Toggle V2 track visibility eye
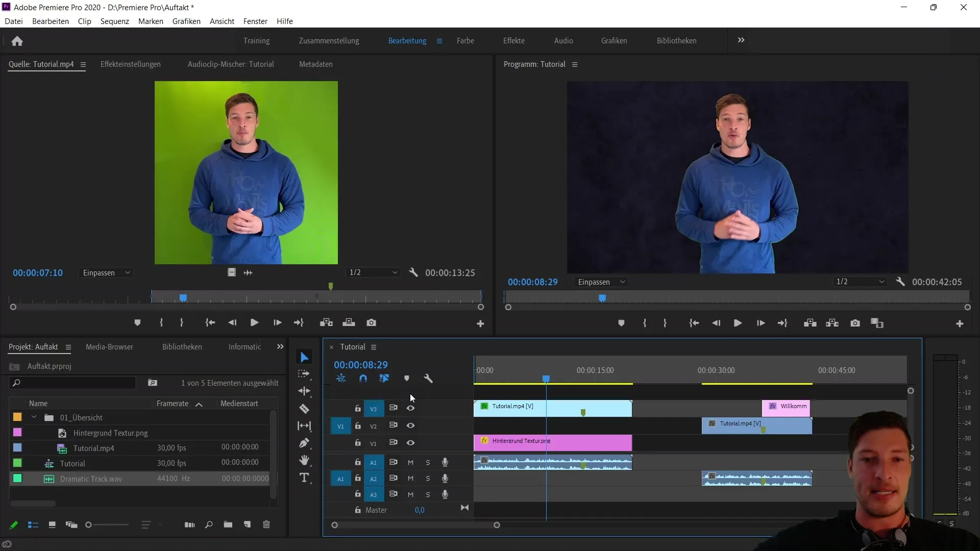Screen dimensions: 980x551 click(x=410, y=425)
